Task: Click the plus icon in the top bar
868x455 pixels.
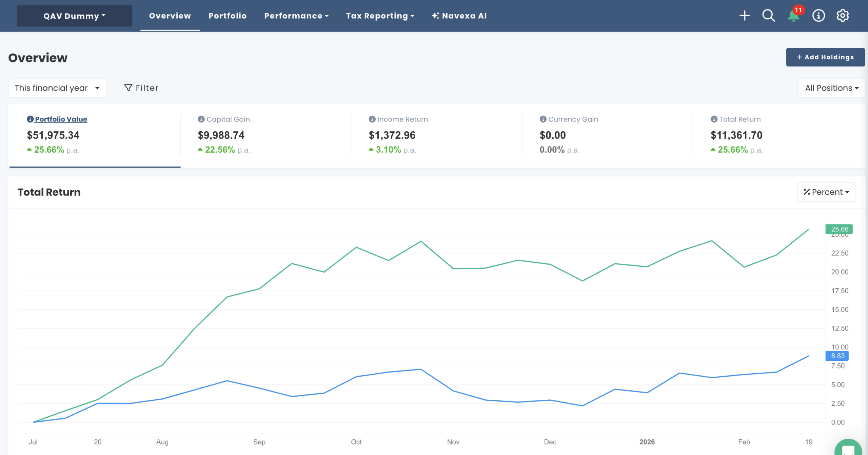Action: pyautogui.click(x=745, y=16)
